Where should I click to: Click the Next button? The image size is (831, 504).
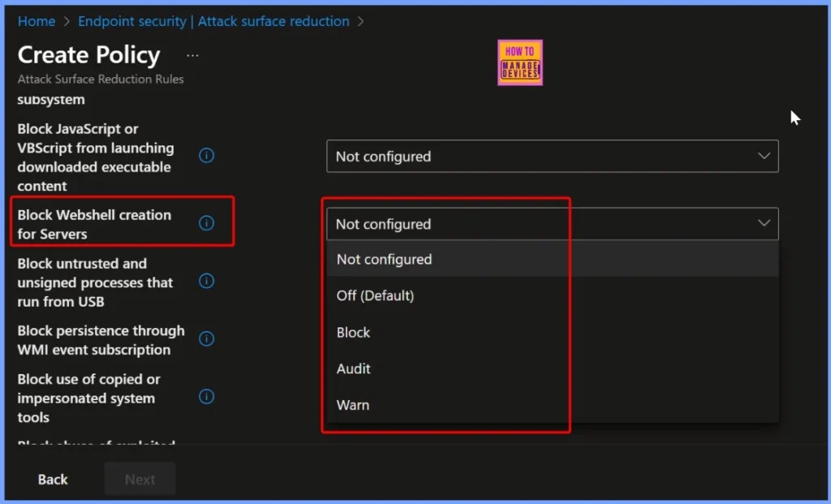140,480
